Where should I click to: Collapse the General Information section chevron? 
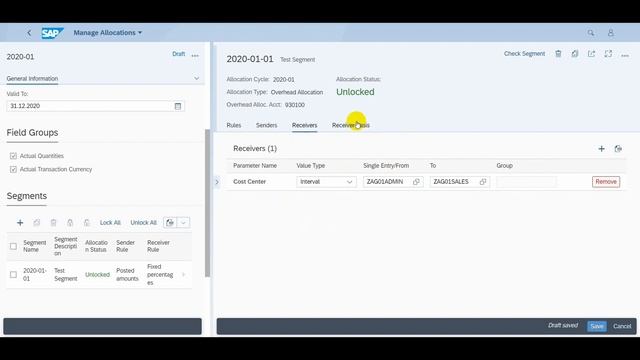pyautogui.click(x=196, y=78)
